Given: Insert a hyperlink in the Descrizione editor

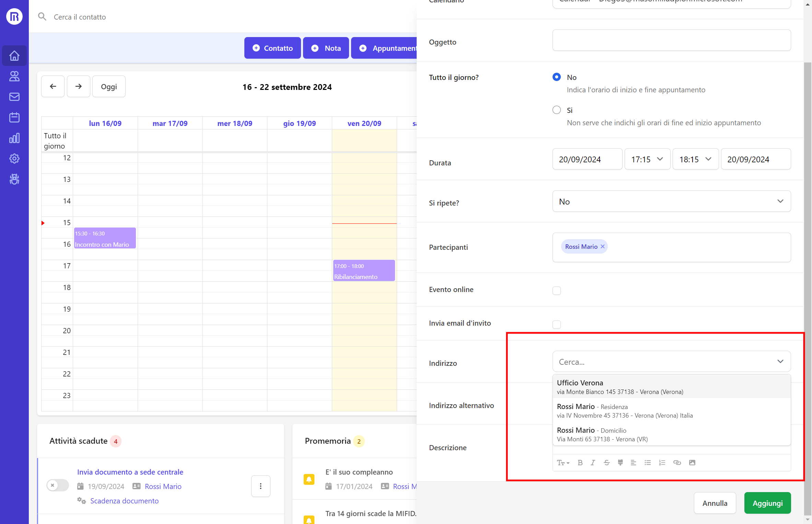Looking at the screenshot, I should pos(677,463).
